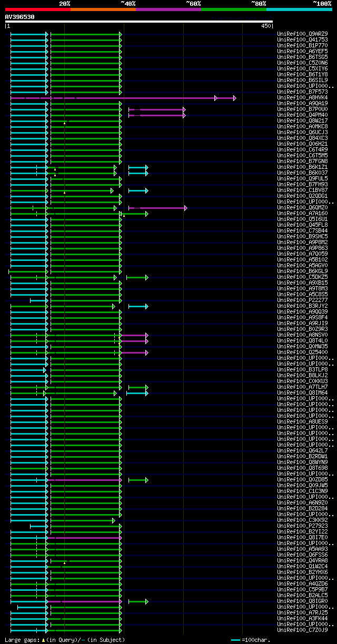Click hit label UniRef100_A8NSV0
The height and width of the screenshot is (644, 337).
point(302,335)
